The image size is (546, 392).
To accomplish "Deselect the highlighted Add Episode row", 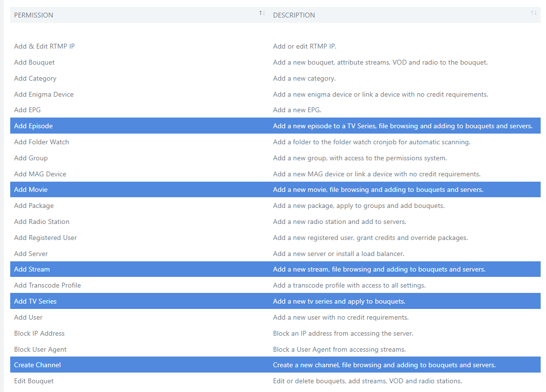I will pyautogui.click(x=276, y=126).
